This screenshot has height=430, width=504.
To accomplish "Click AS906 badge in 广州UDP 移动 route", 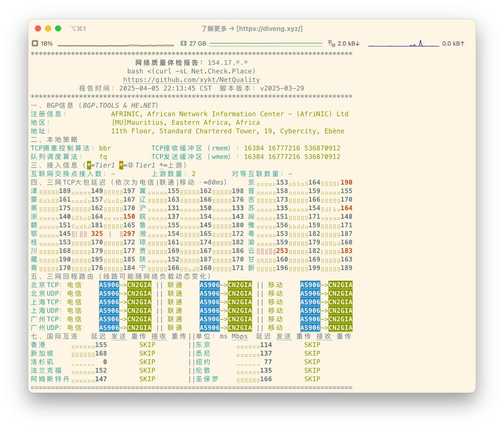I will click(310, 328).
